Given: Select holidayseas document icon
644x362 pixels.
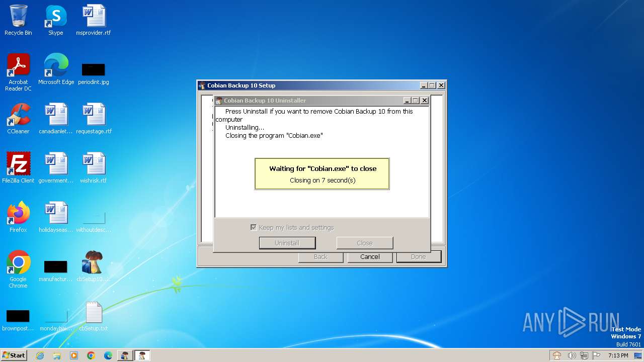Looking at the screenshot, I should (56, 217).
